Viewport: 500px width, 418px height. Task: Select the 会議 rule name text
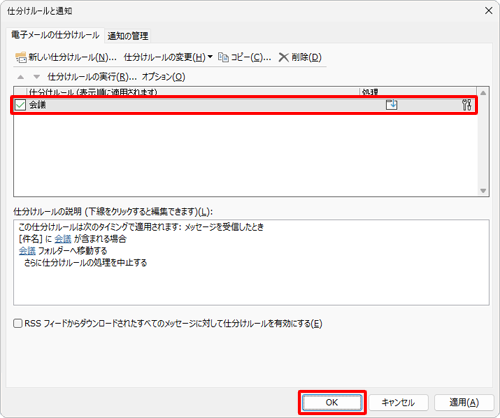click(x=37, y=105)
